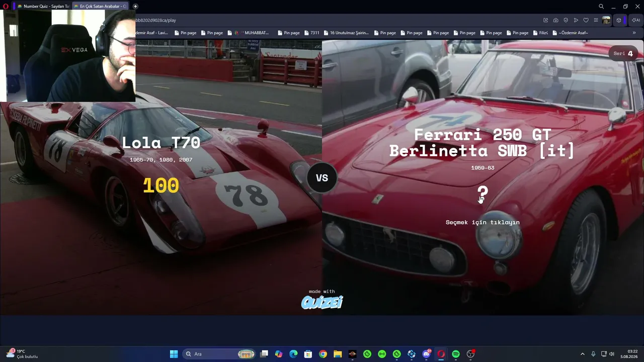The width and height of the screenshot is (644, 362).
Task: Open the Opera AI assistant button
Action: pos(636,20)
